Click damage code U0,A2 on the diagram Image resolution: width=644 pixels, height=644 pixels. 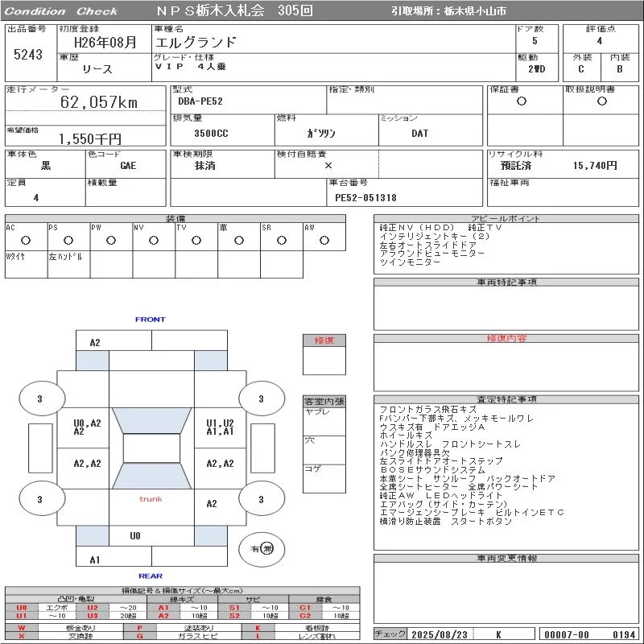pos(87,423)
